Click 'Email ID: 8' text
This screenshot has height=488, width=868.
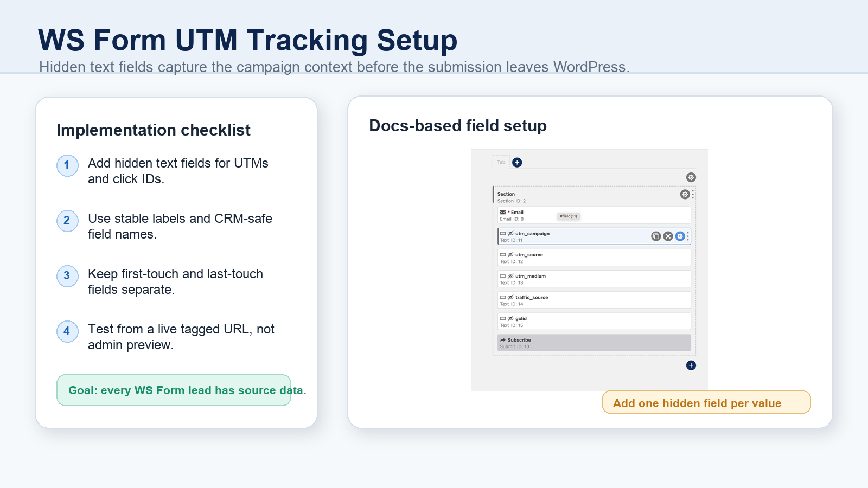(x=512, y=219)
